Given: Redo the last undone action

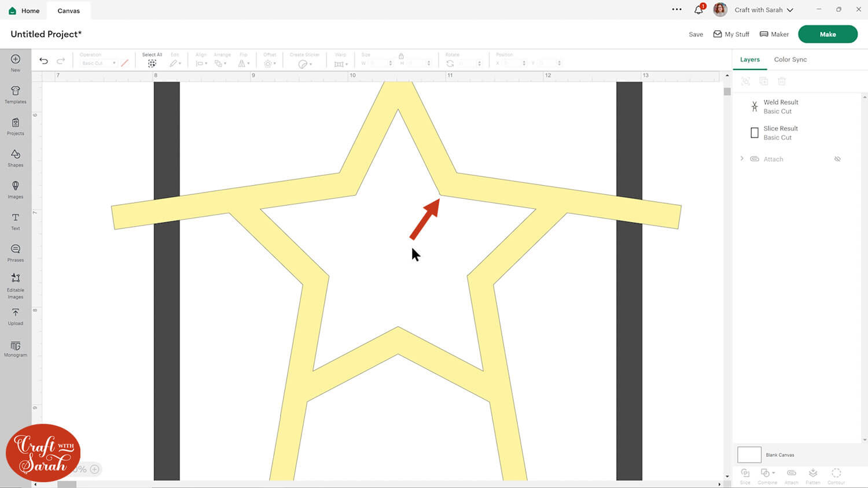Looking at the screenshot, I should 61,61.
